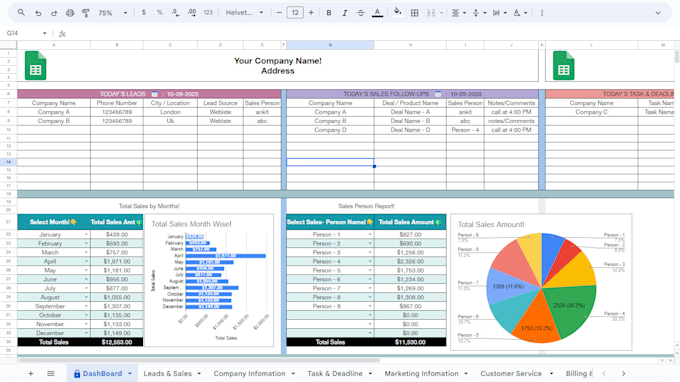Select the Your Company Name title cell
This screenshot has height=382, width=680.
[x=278, y=65]
